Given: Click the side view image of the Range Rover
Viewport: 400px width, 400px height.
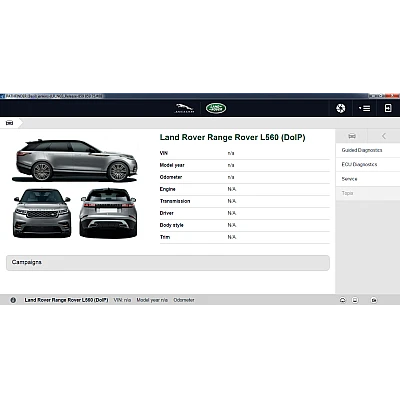Looking at the screenshot, I should [x=75, y=161].
